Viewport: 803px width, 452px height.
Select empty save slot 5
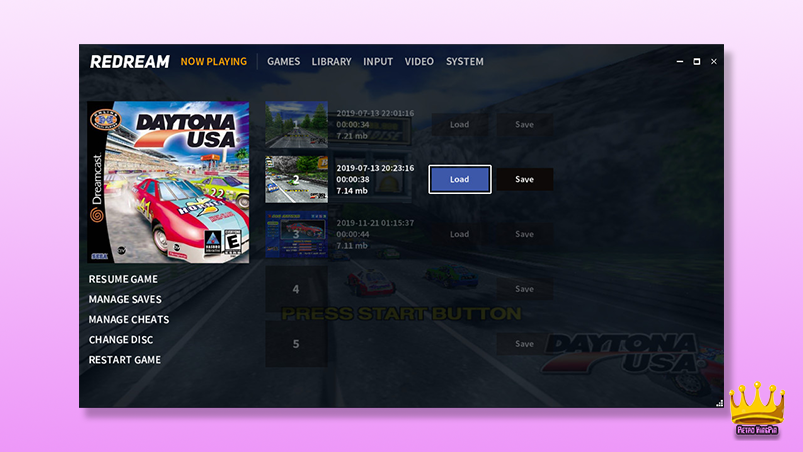(x=297, y=343)
